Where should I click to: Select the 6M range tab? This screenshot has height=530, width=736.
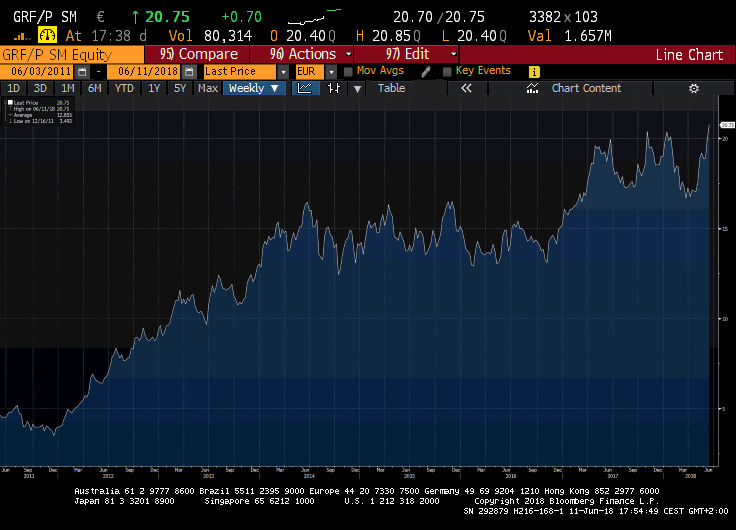click(x=94, y=88)
